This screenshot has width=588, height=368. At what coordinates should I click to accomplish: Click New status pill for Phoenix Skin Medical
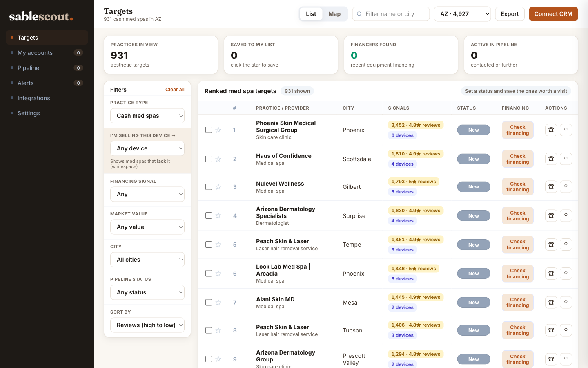point(474,130)
